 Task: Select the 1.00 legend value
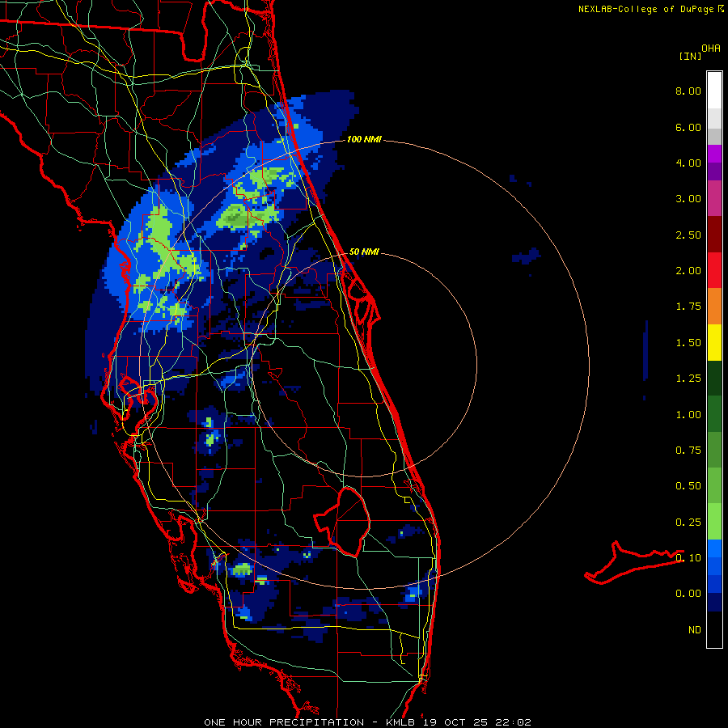pyautogui.click(x=688, y=415)
